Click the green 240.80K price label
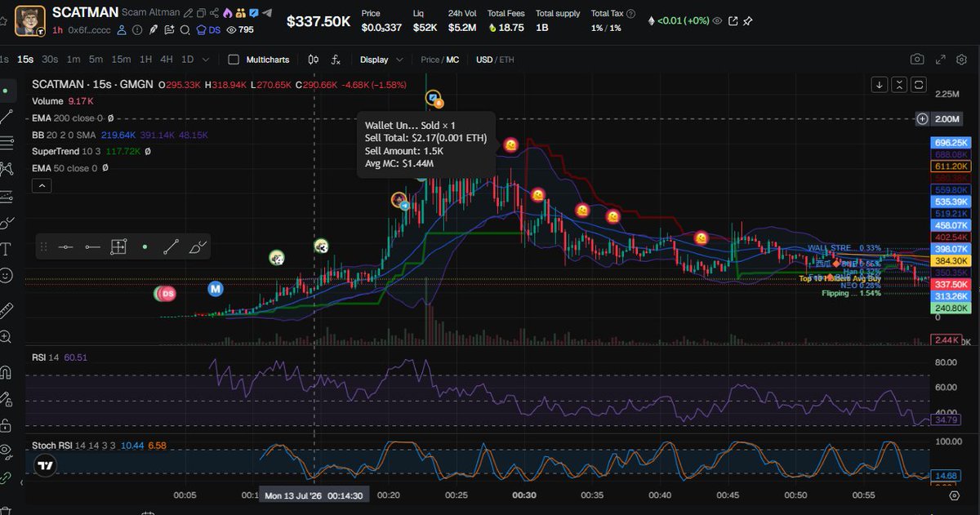980x515 pixels. [x=951, y=308]
